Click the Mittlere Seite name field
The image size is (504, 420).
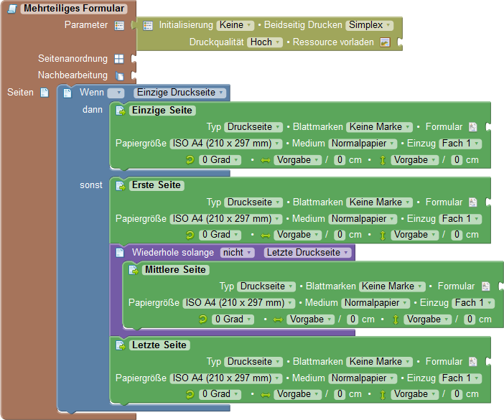pyautogui.click(x=175, y=270)
